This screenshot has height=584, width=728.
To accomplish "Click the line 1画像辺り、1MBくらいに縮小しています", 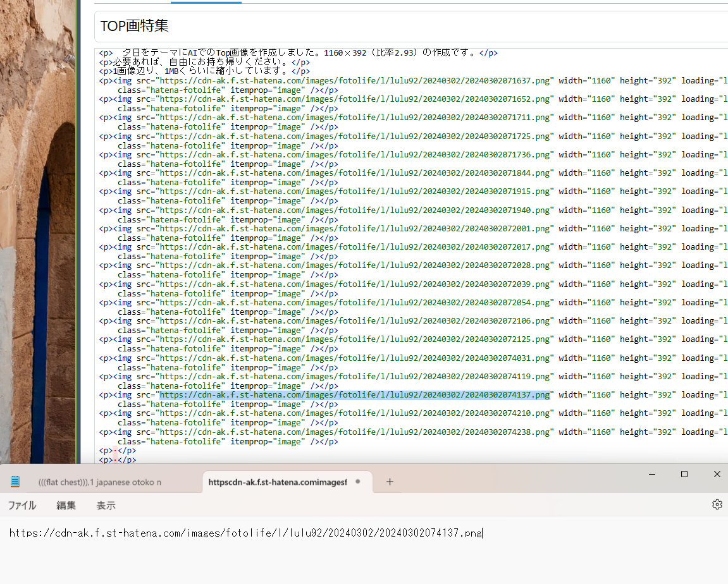I will click(204, 71).
